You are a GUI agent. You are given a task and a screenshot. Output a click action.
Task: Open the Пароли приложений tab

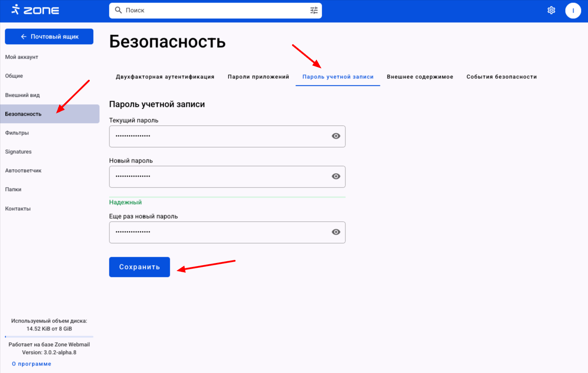point(258,77)
